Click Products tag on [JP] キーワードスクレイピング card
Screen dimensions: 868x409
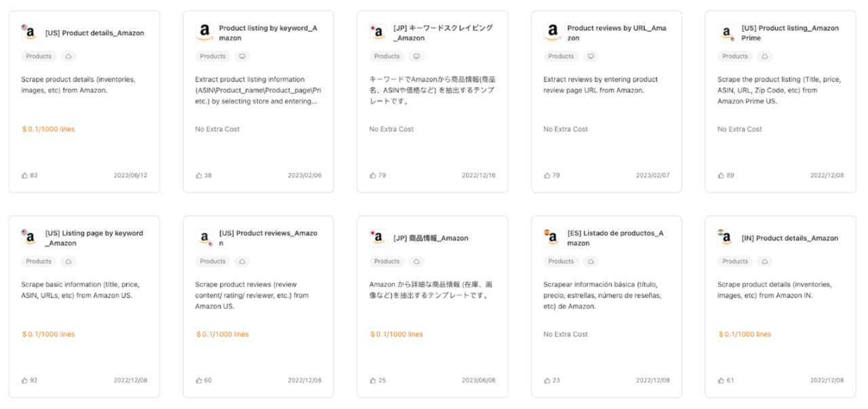click(x=387, y=56)
